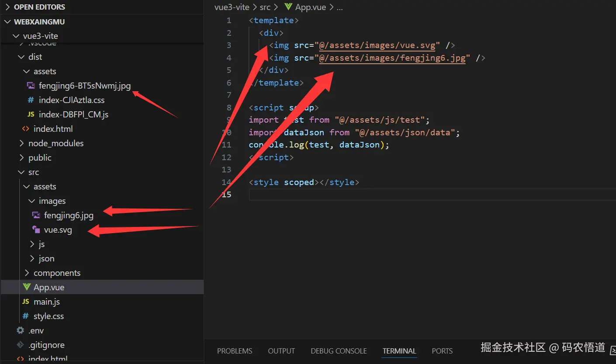Click the "@/assets/json/data" import string

click(x=405, y=133)
